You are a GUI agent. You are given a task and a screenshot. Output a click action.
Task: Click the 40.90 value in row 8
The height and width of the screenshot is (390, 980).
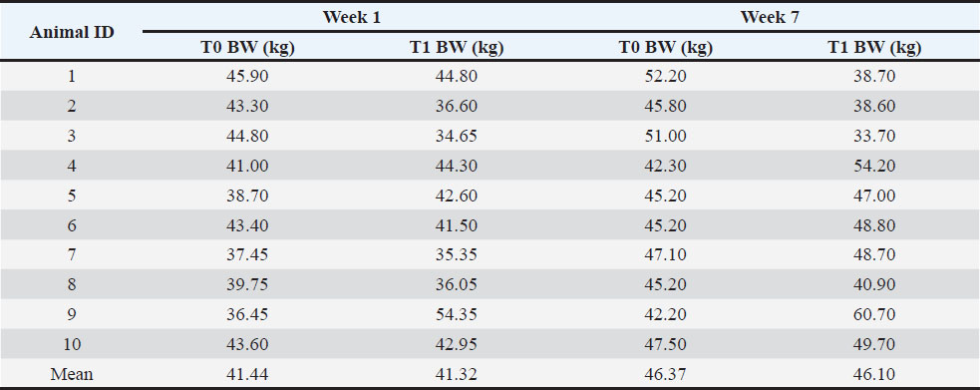[874, 284]
